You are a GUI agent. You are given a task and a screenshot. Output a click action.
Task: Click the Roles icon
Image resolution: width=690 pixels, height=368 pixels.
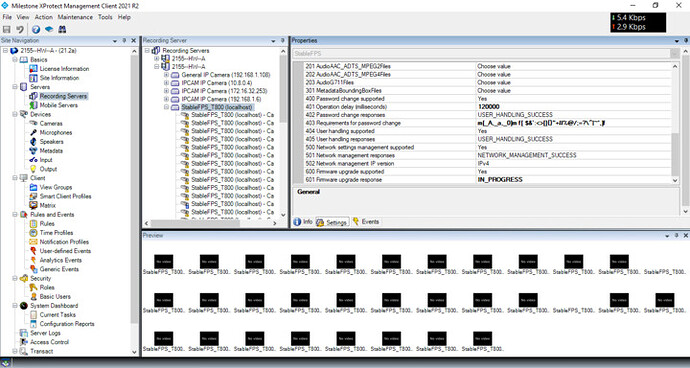click(33, 287)
